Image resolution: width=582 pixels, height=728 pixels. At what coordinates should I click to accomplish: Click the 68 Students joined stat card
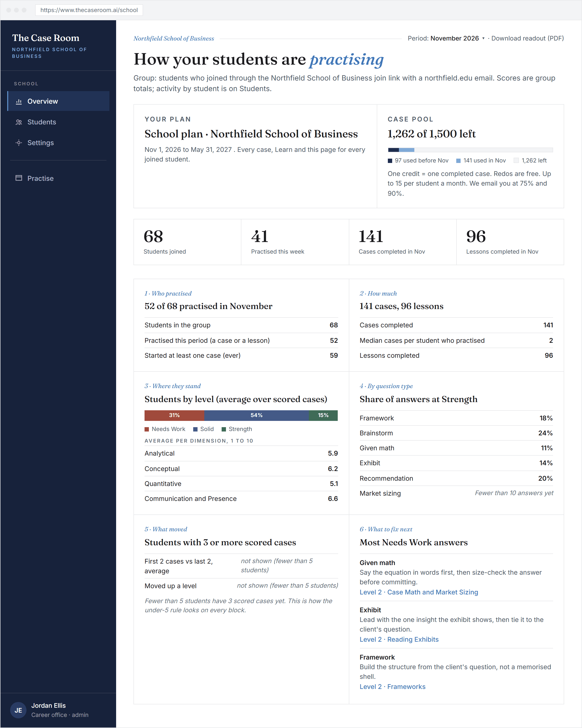tap(187, 242)
